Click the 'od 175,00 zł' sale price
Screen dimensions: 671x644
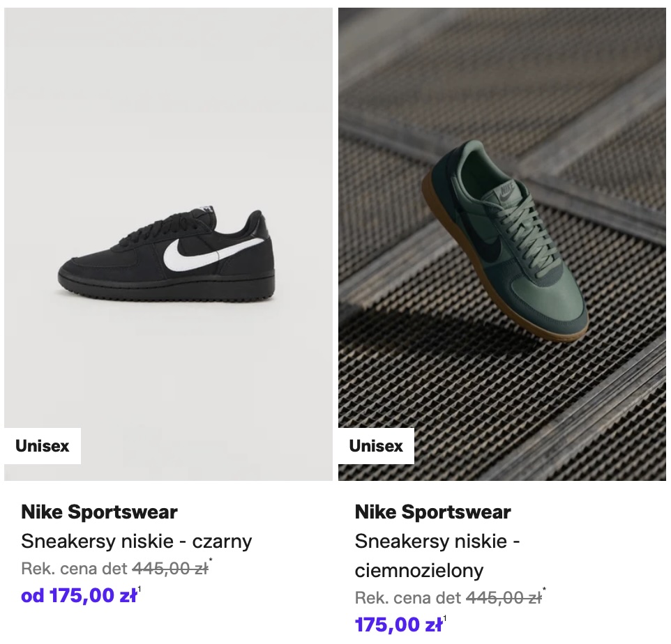pyautogui.click(x=79, y=596)
